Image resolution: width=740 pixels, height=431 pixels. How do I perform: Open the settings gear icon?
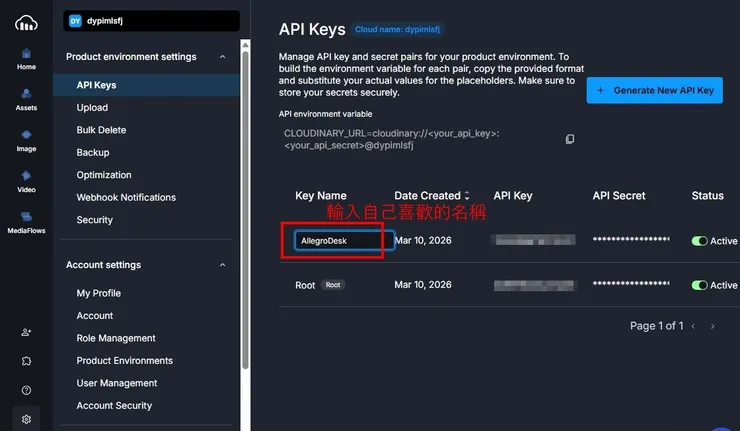(26, 419)
